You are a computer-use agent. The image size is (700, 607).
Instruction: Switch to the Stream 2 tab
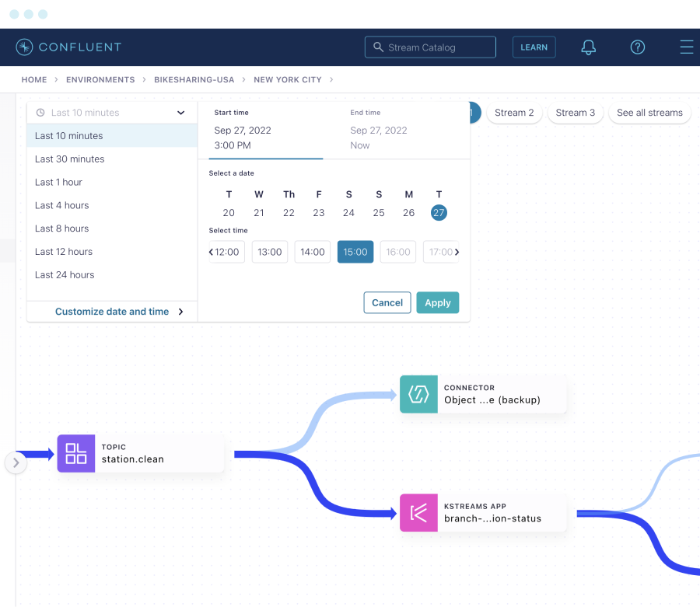point(514,112)
